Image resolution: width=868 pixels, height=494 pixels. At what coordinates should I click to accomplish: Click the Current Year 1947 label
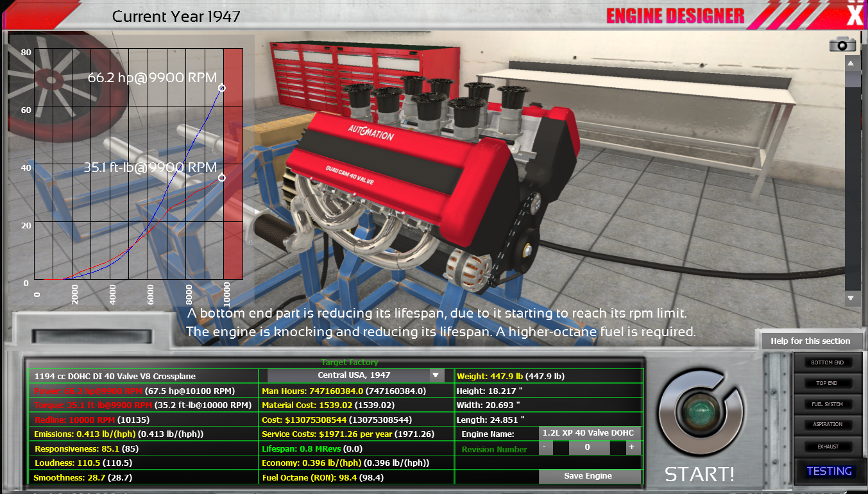point(176,16)
